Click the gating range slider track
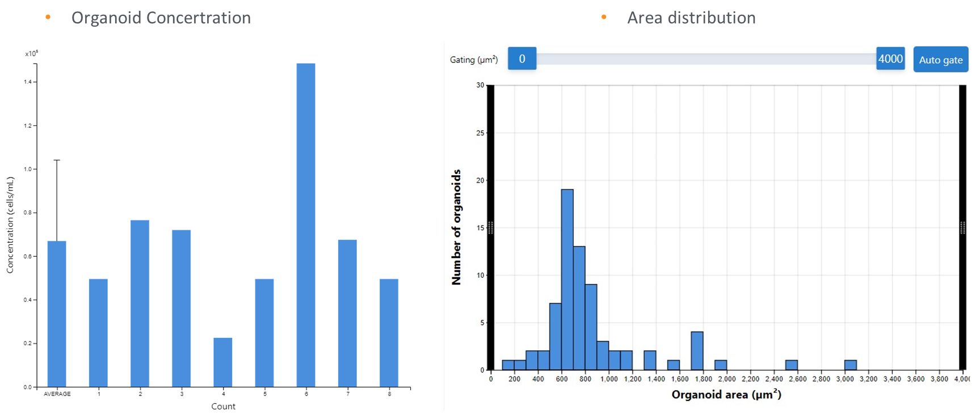The width and height of the screenshot is (980, 415). pyautogui.click(x=706, y=59)
